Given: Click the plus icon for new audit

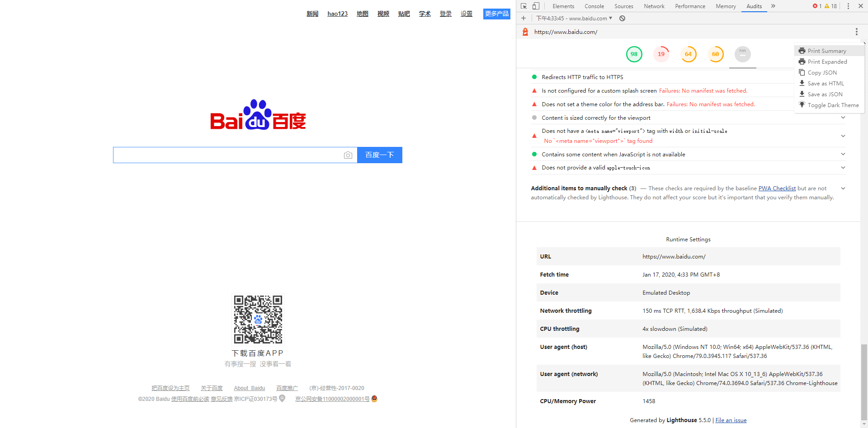Looking at the screenshot, I should (524, 19).
